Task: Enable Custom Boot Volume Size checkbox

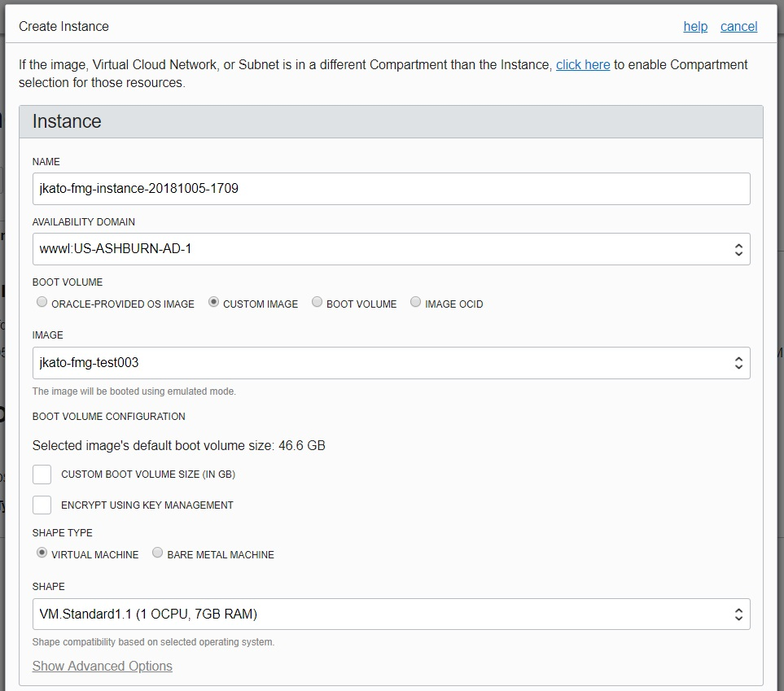Action: tap(42, 474)
